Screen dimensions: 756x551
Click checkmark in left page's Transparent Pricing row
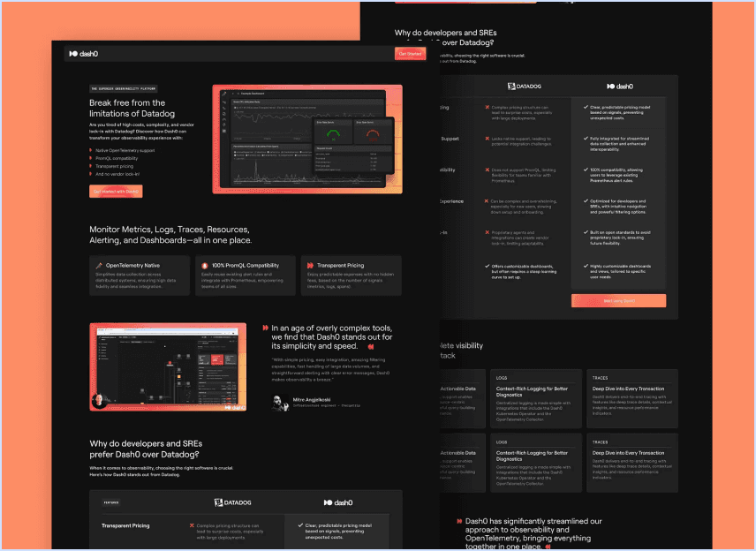pos(300,525)
